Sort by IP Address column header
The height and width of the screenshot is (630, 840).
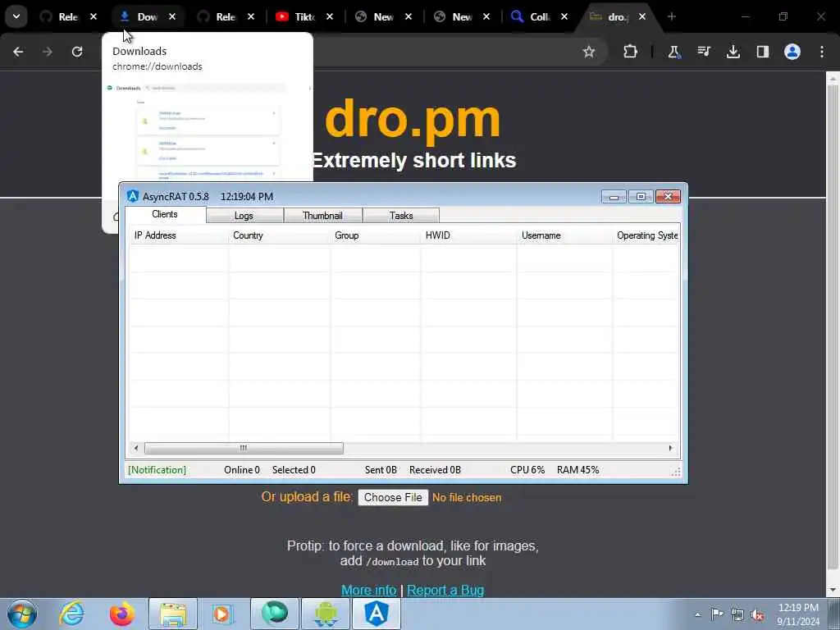tap(179, 235)
